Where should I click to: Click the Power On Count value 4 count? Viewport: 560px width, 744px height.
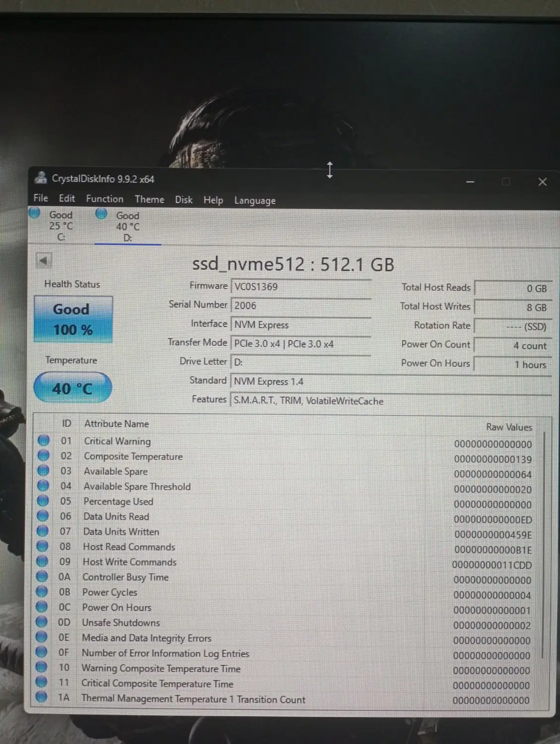[513, 345]
